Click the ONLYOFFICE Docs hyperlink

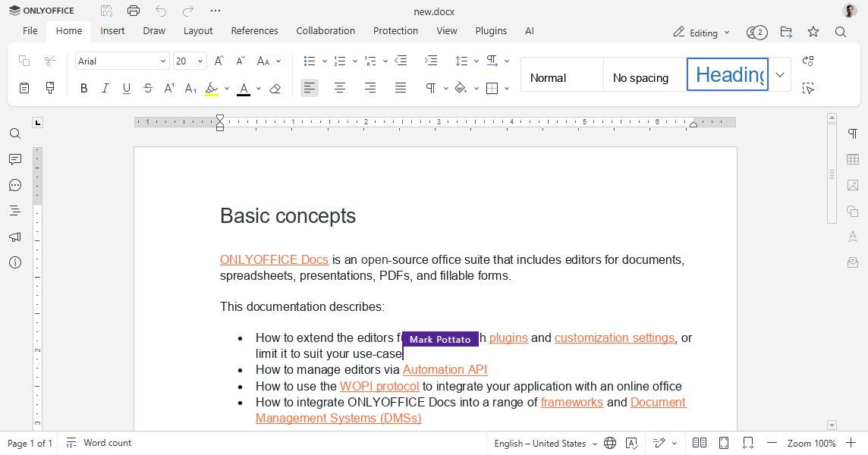click(274, 259)
